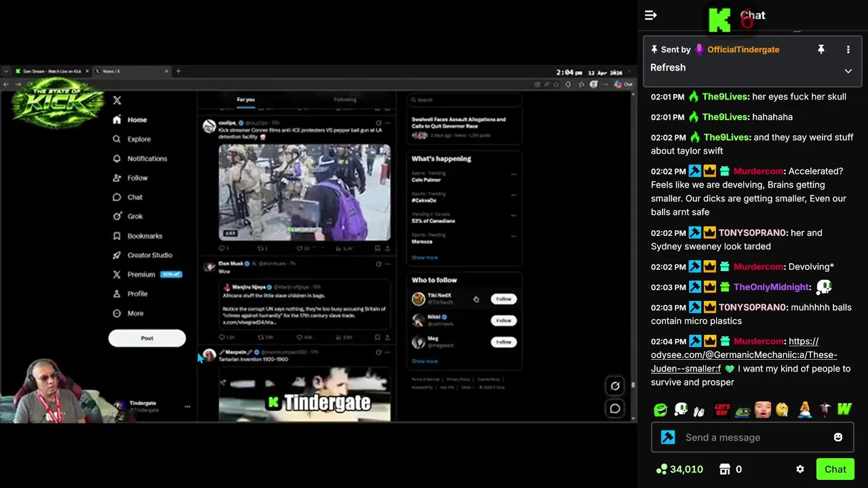Focus the X Search box
Screen dimensions: 868x488
coord(464,100)
